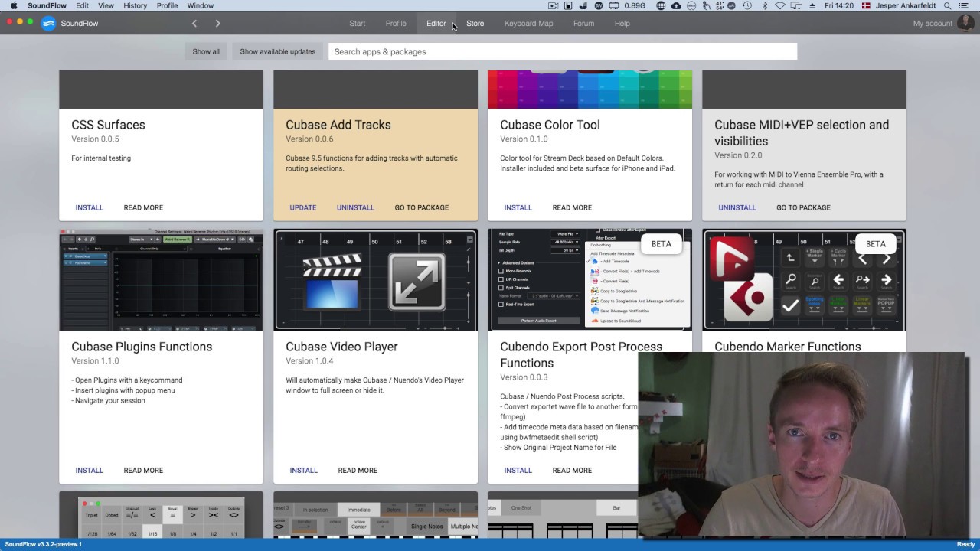The width and height of the screenshot is (980, 551).
Task: Uninstall Cubase Add Tracks
Action: [355, 207]
